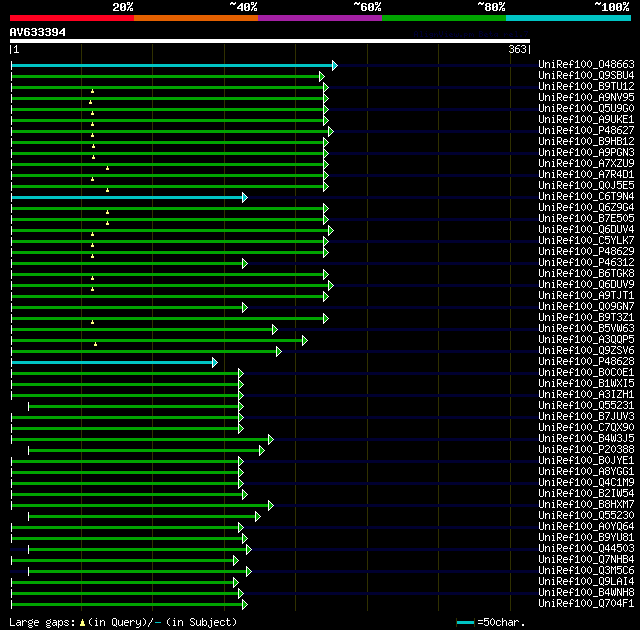Viewport: 640px width, 630px height.
Task: Click start tick of UniRef100_Q55231 alignment bar
Action: click(x=29, y=406)
